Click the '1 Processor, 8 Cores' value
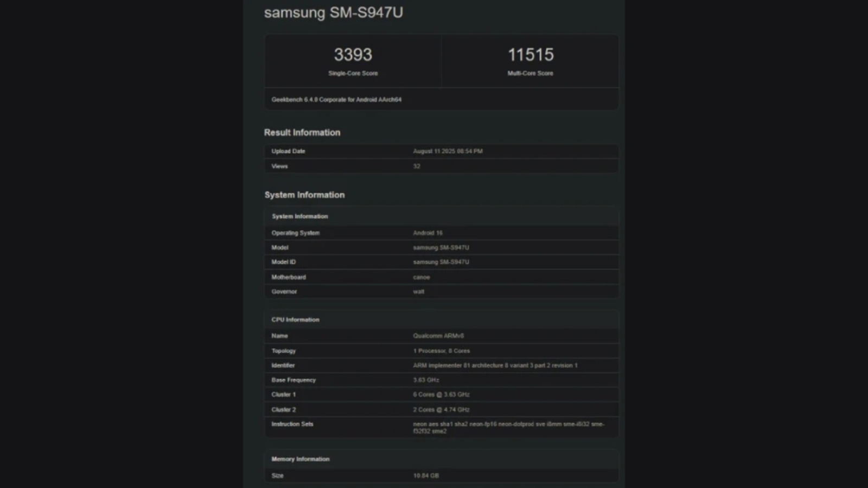 pyautogui.click(x=442, y=351)
